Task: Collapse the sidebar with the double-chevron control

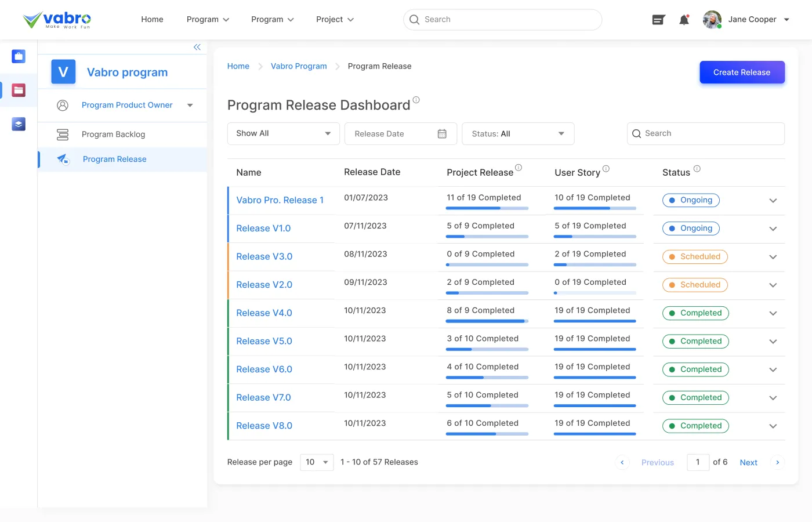Action: 197,46
